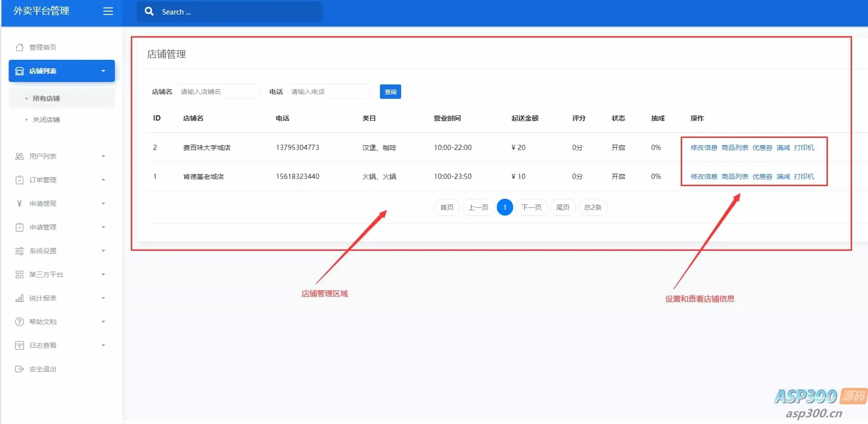Click the 帮助文档 question mark icon

tap(19, 322)
